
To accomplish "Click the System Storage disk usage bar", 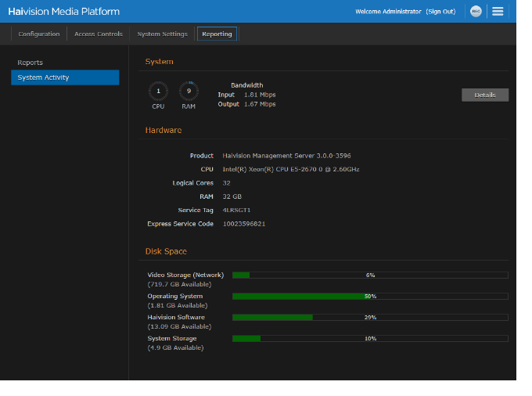I will 370,339.
